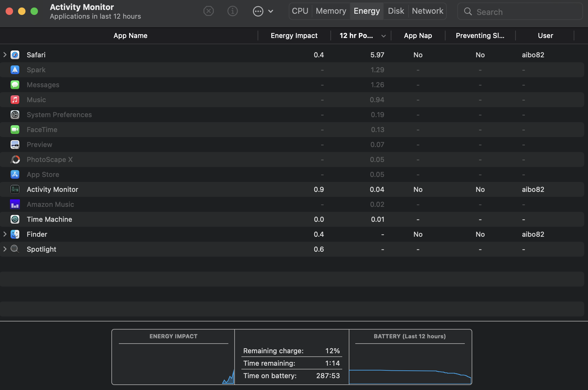Expand the Spotlight row disclosure arrow
This screenshot has height=390, width=588.
(5, 249)
